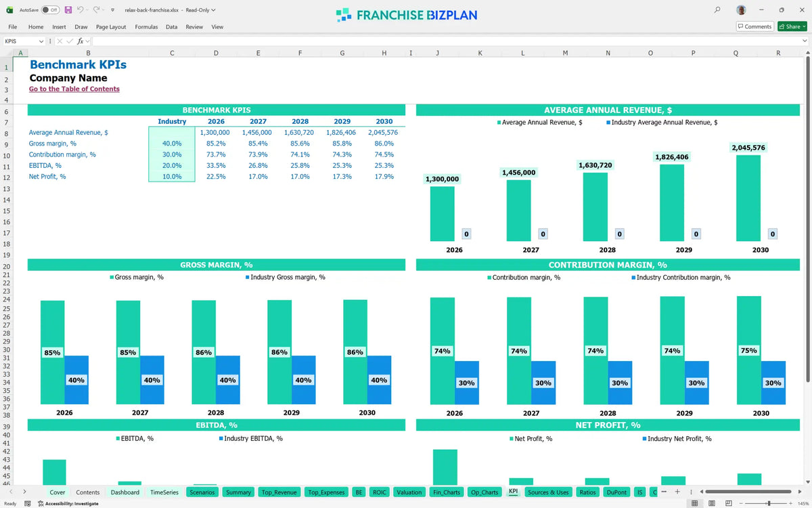Switch to the Cover sheet tab
The image size is (812, 508).
[x=58, y=492]
